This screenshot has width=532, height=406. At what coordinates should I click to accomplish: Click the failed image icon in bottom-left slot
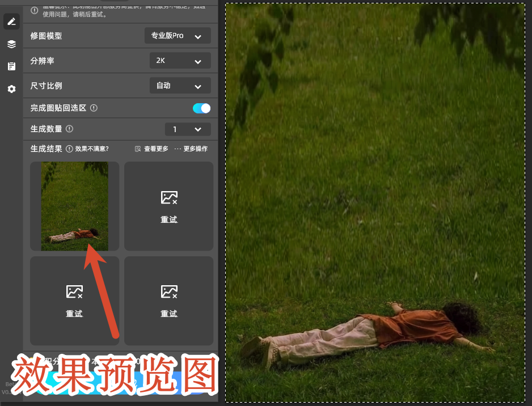[x=74, y=291]
